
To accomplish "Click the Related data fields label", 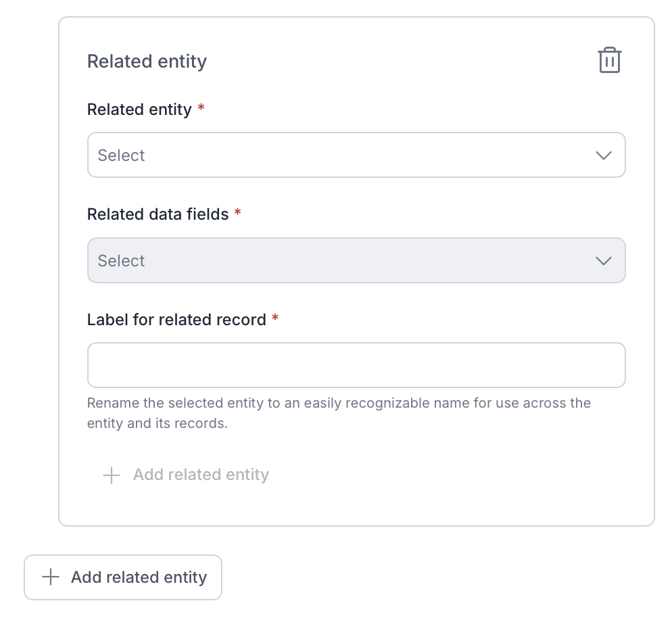I will [x=158, y=214].
